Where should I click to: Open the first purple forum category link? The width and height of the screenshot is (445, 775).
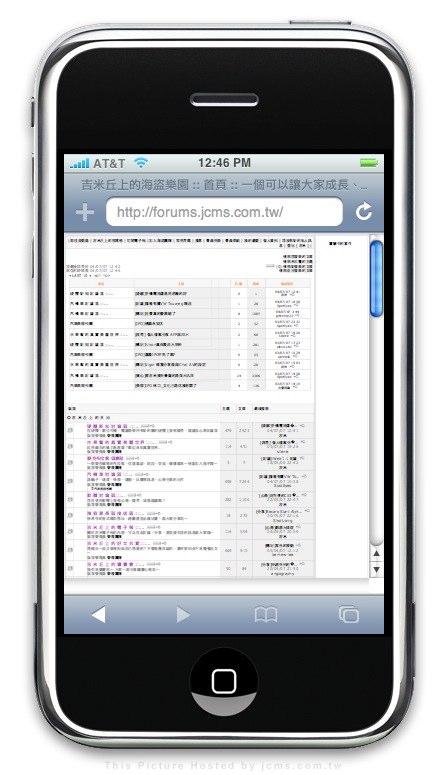(x=107, y=426)
